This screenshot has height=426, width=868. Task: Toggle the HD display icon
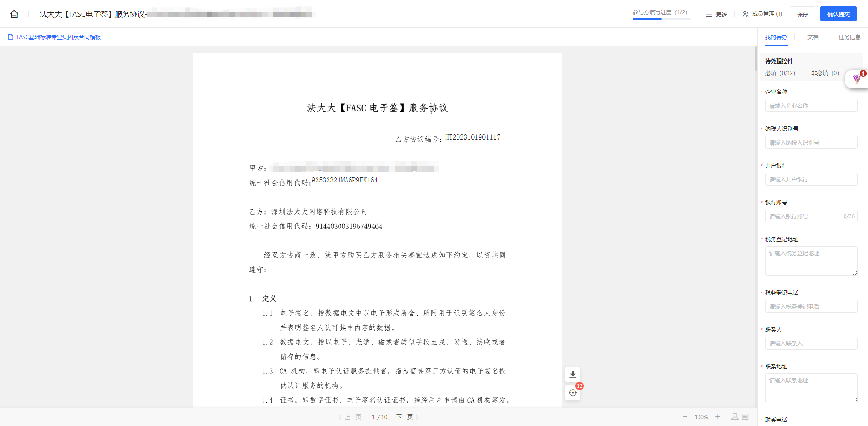tap(745, 416)
